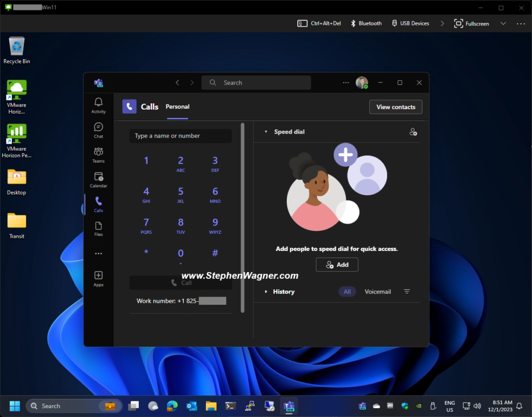
Task: Switch the VM to Fullscreen
Action: pyautogui.click(x=472, y=23)
